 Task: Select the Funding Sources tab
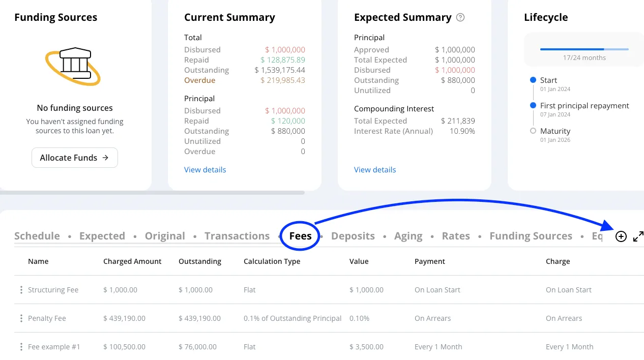[531, 236]
